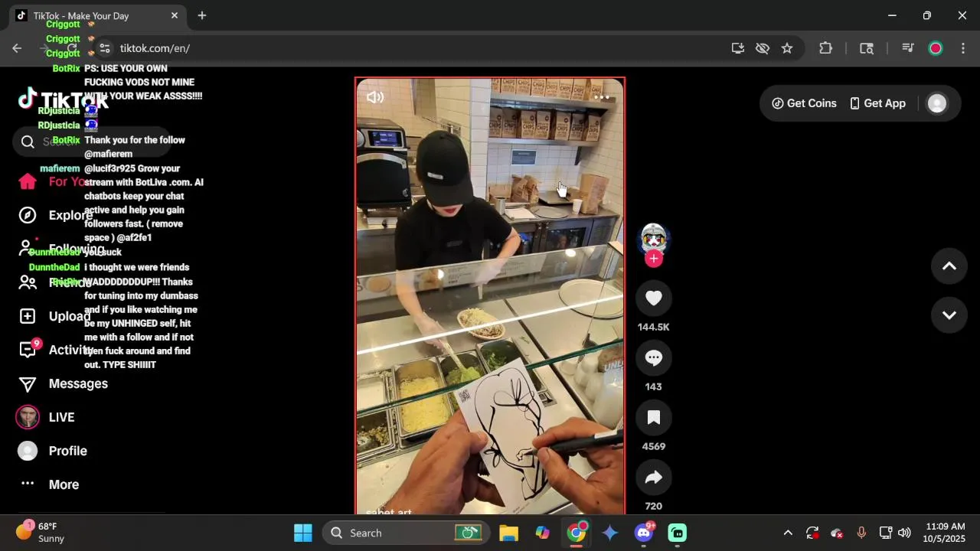Click the eye-slashed tracking protection icon
The height and width of the screenshot is (551, 980).
point(763,48)
